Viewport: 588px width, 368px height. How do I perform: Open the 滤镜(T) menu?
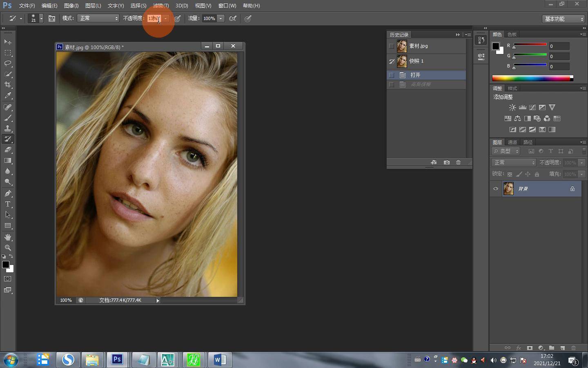click(x=160, y=6)
